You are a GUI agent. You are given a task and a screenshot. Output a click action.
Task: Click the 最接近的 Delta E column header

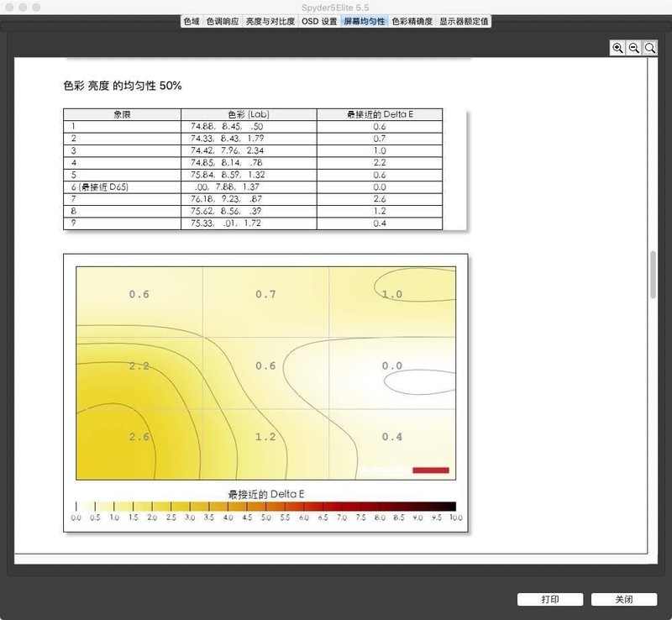coord(379,113)
